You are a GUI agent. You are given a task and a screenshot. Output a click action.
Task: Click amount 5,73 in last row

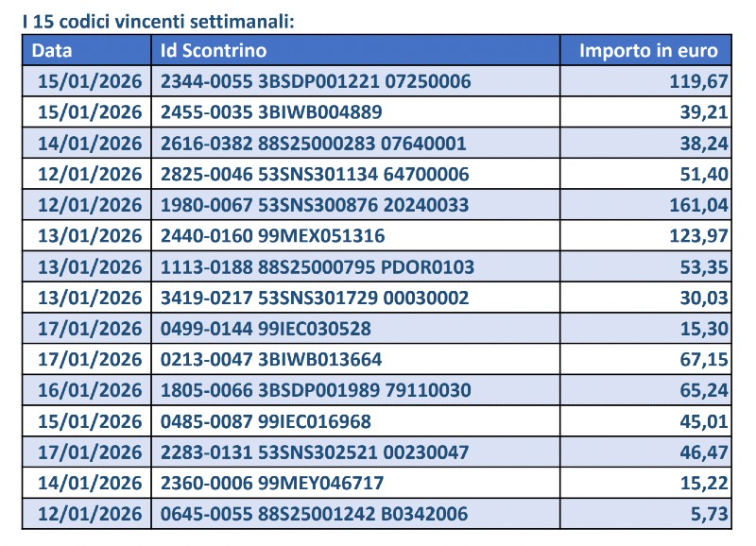[710, 514]
